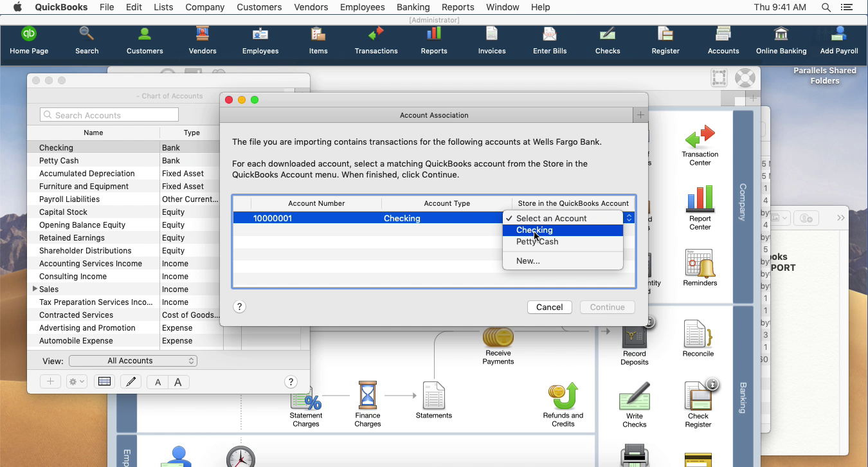The width and height of the screenshot is (868, 467).
Task: Click the help button in Account Association dialog
Action: pyautogui.click(x=239, y=307)
